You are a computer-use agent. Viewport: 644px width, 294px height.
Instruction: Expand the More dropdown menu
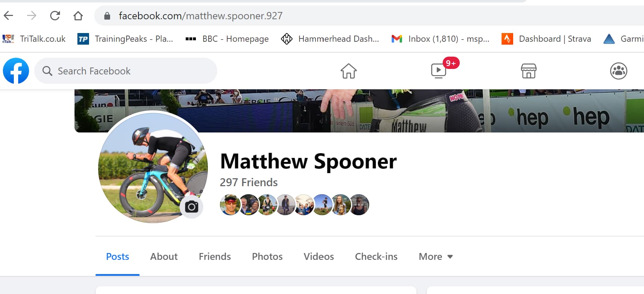(435, 257)
